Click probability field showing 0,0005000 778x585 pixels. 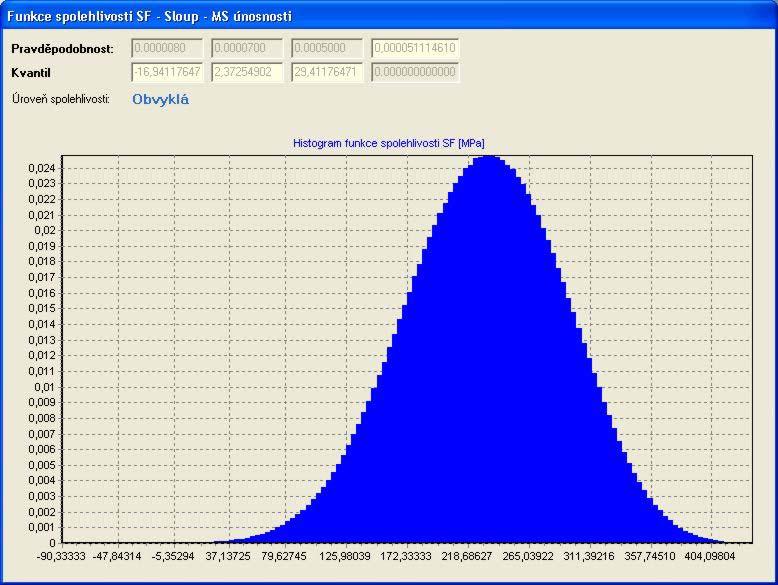(x=326, y=48)
